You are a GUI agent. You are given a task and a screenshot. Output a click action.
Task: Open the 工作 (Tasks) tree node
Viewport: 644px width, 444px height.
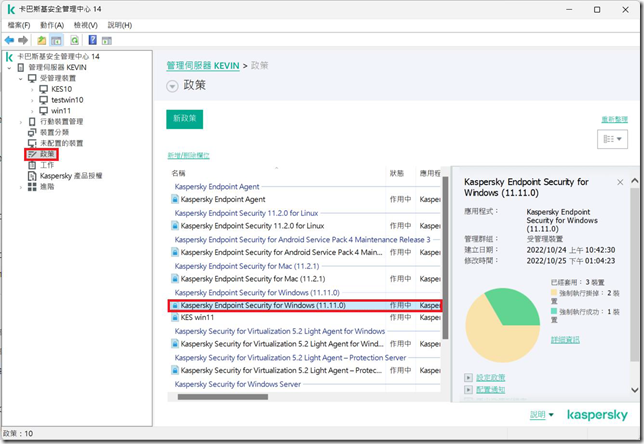46,165
